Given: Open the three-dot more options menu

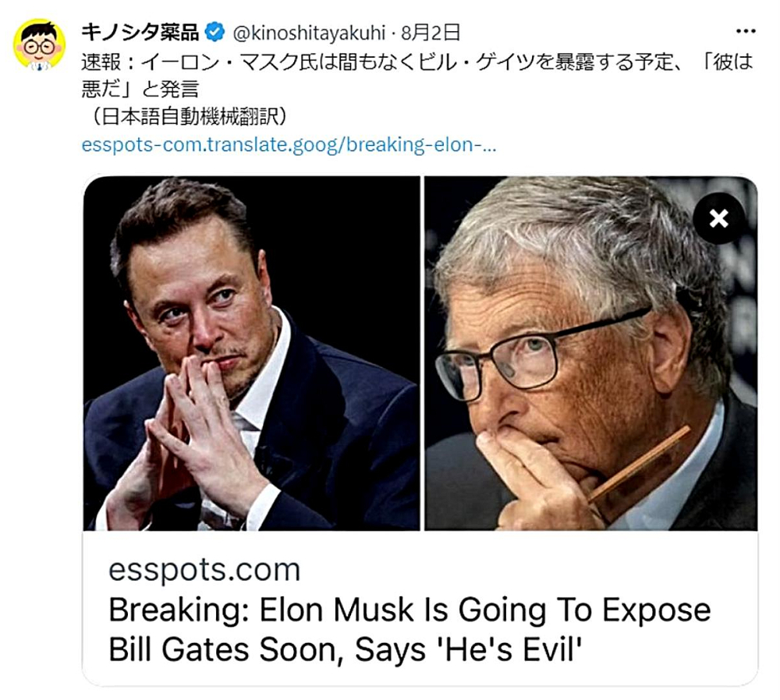Looking at the screenshot, I should 745,32.
